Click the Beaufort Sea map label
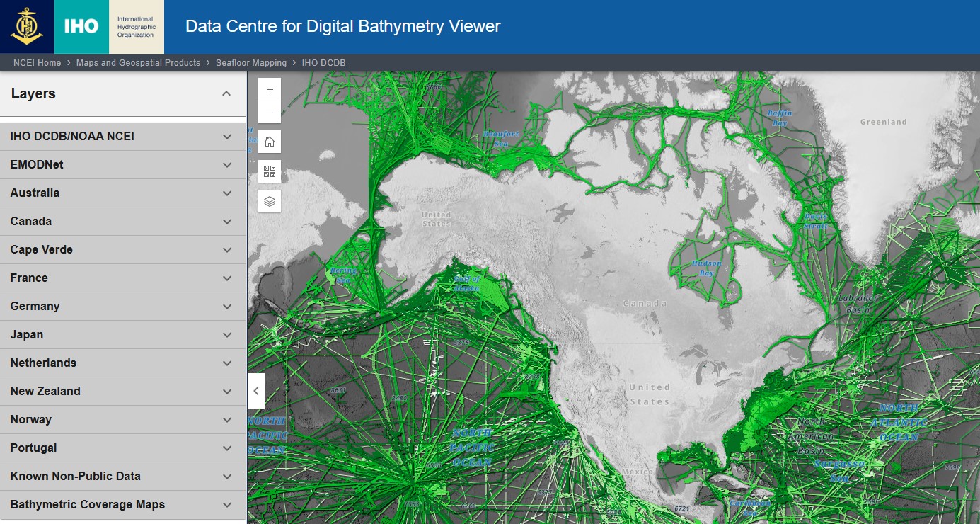 pyautogui.click(x=501, y=139)
